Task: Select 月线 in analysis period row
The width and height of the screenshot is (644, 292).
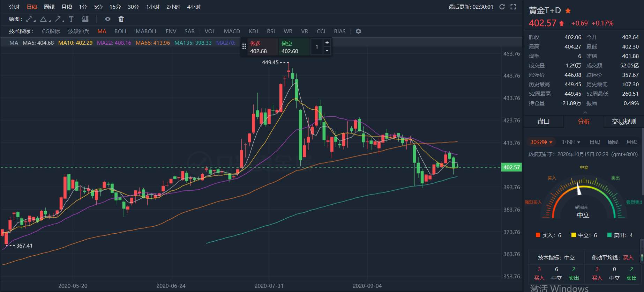Action: click(x=631, y=142)
